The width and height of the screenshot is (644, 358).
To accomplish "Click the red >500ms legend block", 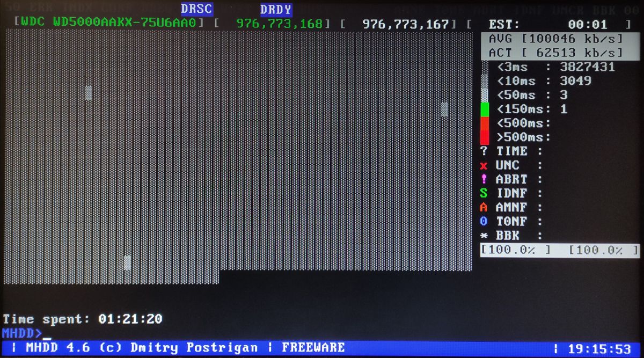I will click(485, 137).
